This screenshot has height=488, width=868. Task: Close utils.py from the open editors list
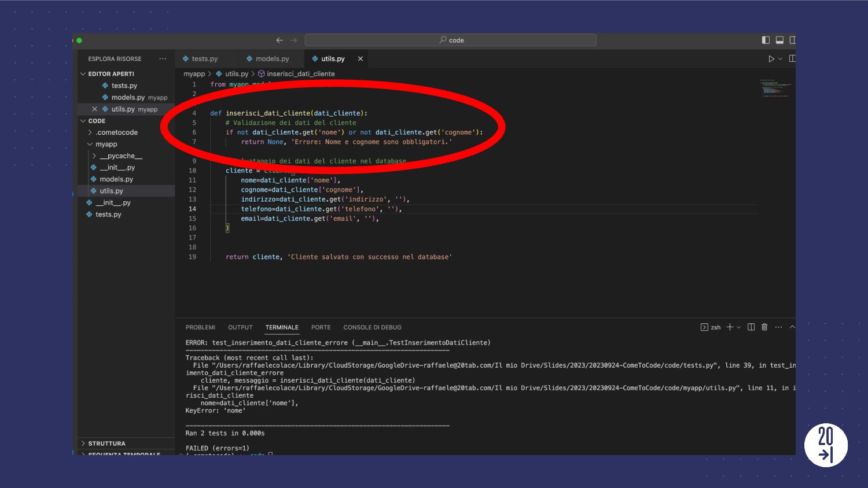[x=94, y=109]
